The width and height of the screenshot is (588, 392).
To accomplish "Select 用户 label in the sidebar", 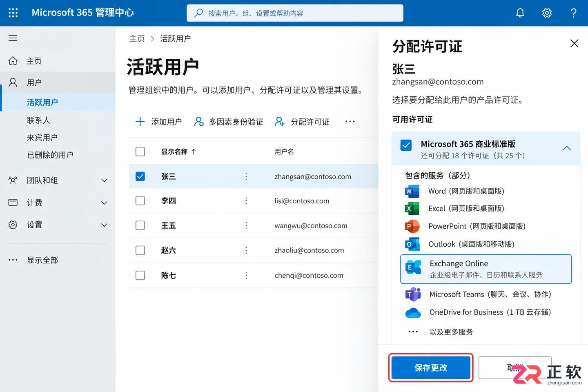I will (x=34, y=83).
